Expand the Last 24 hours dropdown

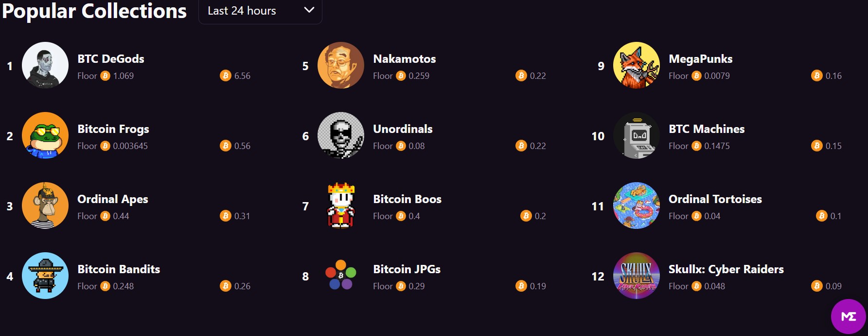[242, 11]
